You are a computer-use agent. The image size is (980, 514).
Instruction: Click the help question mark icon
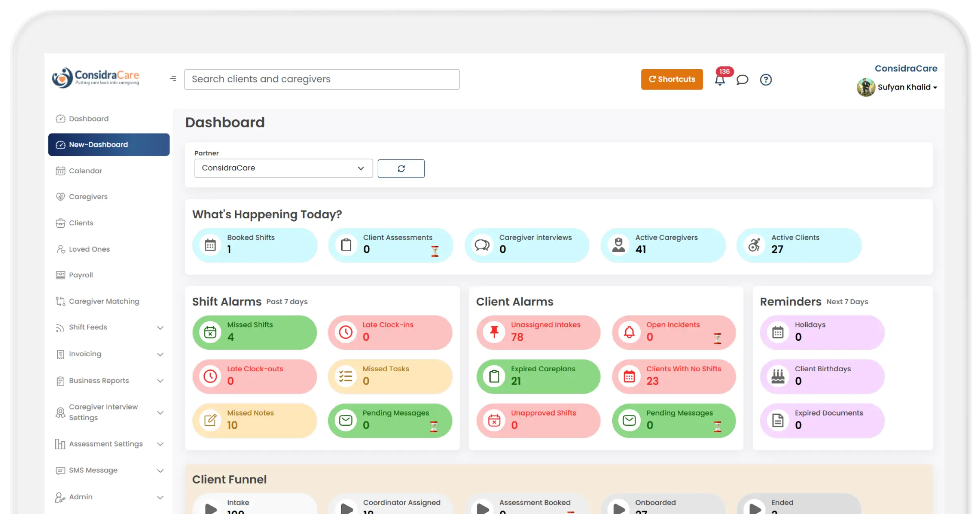[765, 80]
